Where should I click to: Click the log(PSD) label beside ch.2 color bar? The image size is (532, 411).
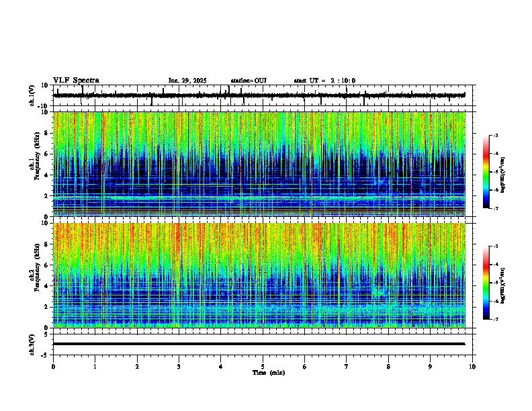(503, 286)
